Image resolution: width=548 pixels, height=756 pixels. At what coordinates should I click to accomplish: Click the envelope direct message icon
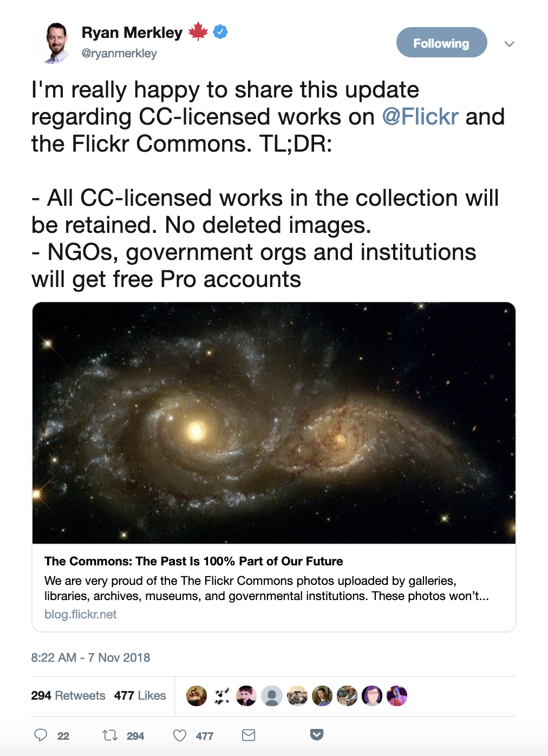pos(249,735)
